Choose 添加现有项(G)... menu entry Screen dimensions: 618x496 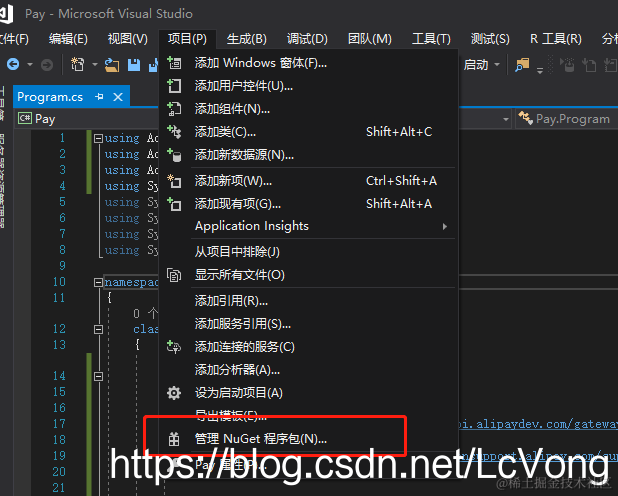[308, 204]
